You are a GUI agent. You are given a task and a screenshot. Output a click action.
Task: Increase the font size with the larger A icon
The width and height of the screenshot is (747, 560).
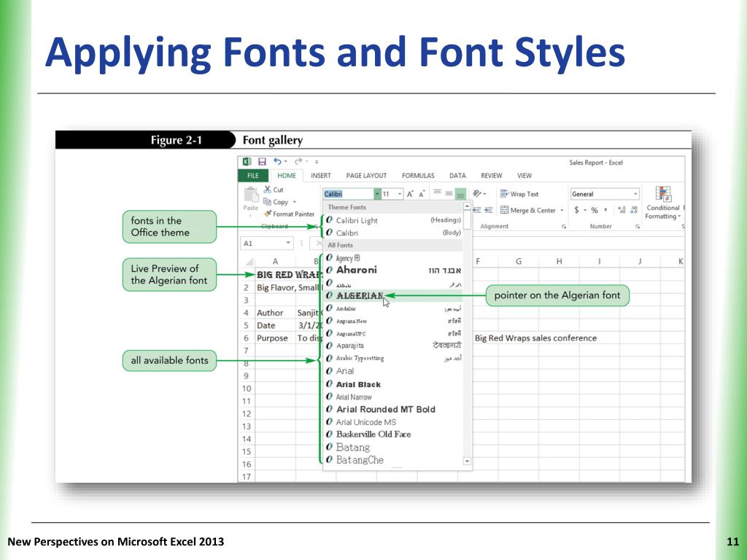point(410,194)
